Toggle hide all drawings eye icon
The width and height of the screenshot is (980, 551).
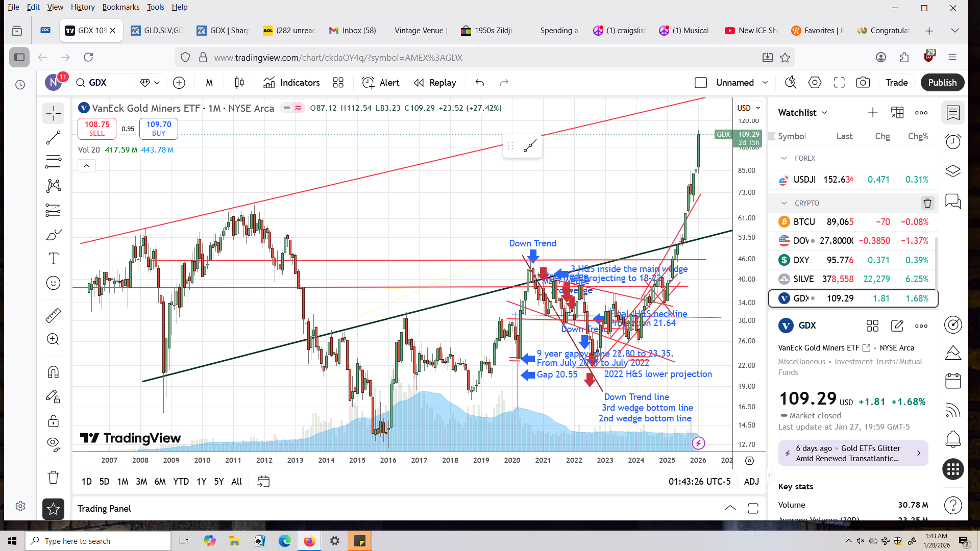tap(53, 444)
